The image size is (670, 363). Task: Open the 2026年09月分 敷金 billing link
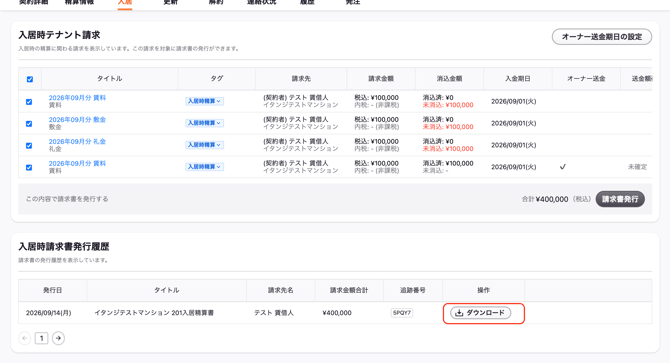tap(77, 120)
